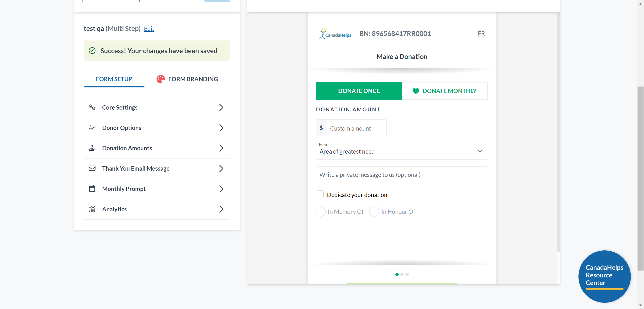Check the Dedicate your donation checkbox
The width and height of the screenshot is (644, 309).
tap(320, 195)
